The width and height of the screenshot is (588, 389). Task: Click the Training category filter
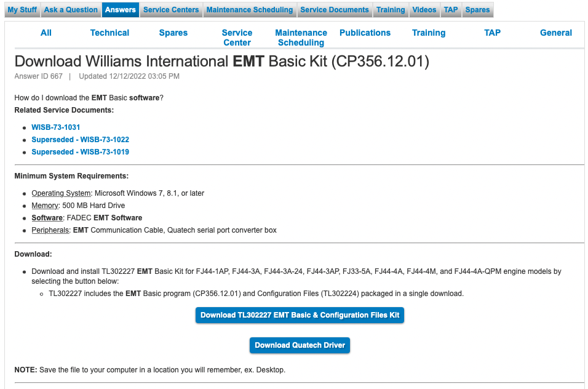pyautogui.click(x=429, y=33)
